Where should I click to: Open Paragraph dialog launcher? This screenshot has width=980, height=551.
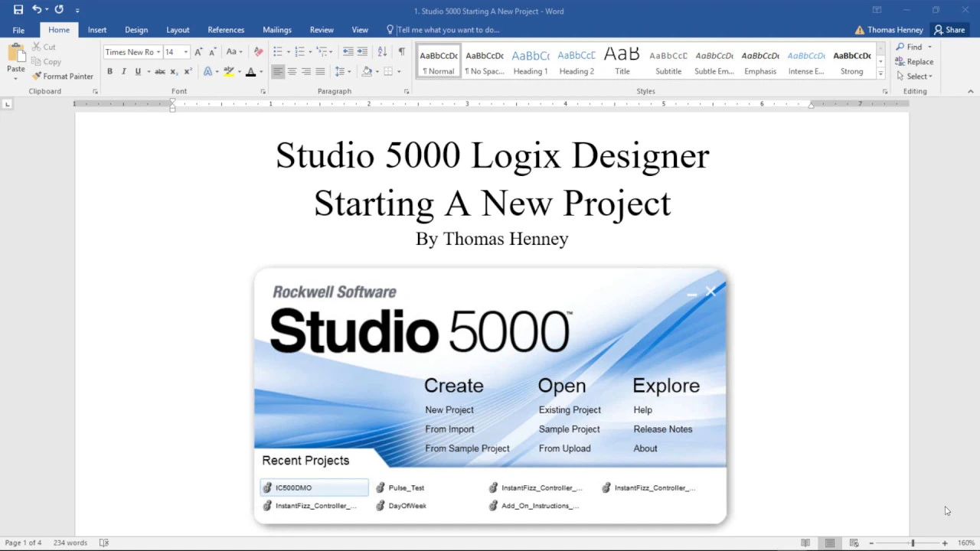point(407,92)
